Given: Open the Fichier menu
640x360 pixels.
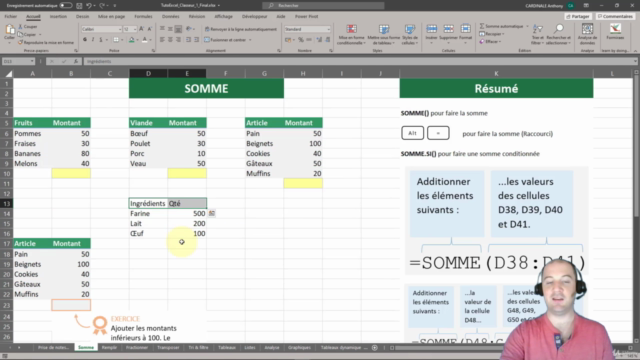Looking at the screenshot, I should tap(11, 16).
